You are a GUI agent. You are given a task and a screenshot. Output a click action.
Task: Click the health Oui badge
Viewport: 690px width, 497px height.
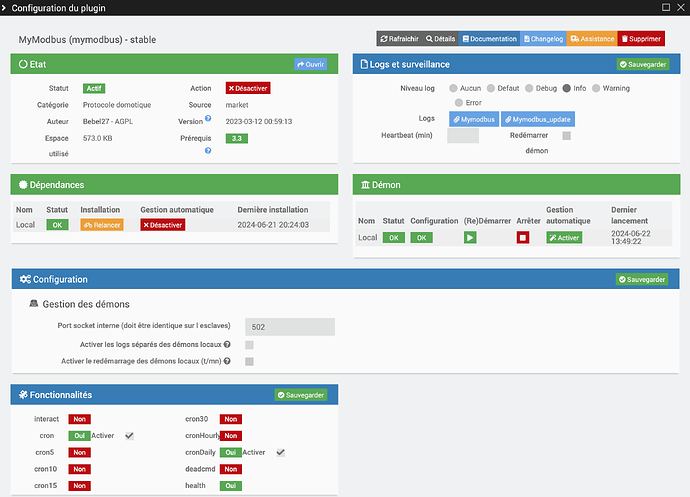click(231, 486)
